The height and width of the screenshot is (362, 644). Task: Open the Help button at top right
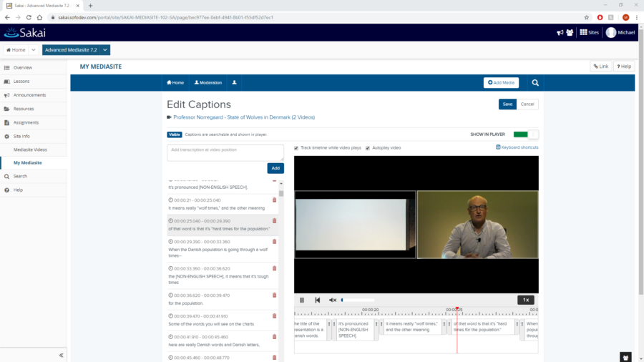(624, 67)
